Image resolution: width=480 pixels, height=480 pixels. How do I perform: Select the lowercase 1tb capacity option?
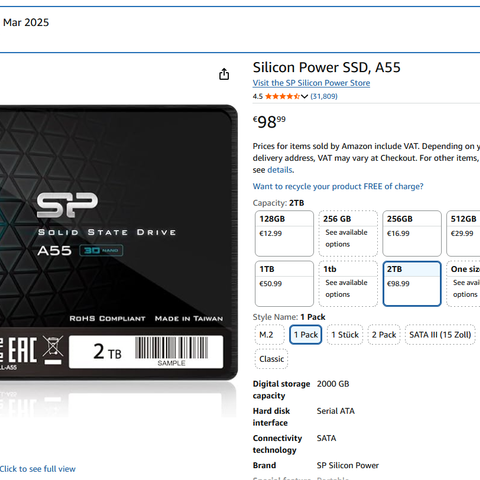pos(348,284)
